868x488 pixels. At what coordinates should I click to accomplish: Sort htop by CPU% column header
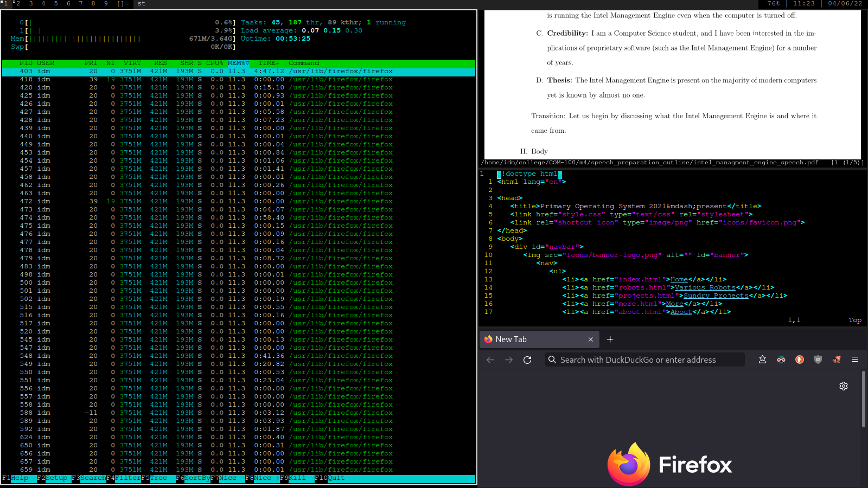pyautogui.click(x=215, y=63)
